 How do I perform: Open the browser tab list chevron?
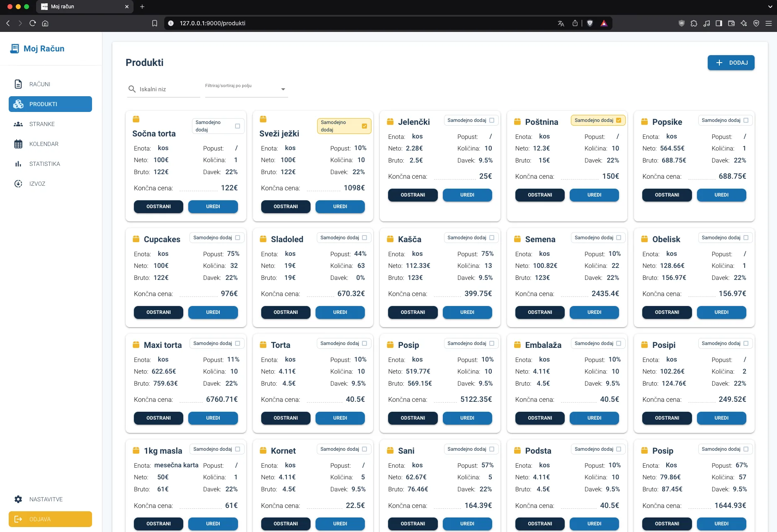770,7
